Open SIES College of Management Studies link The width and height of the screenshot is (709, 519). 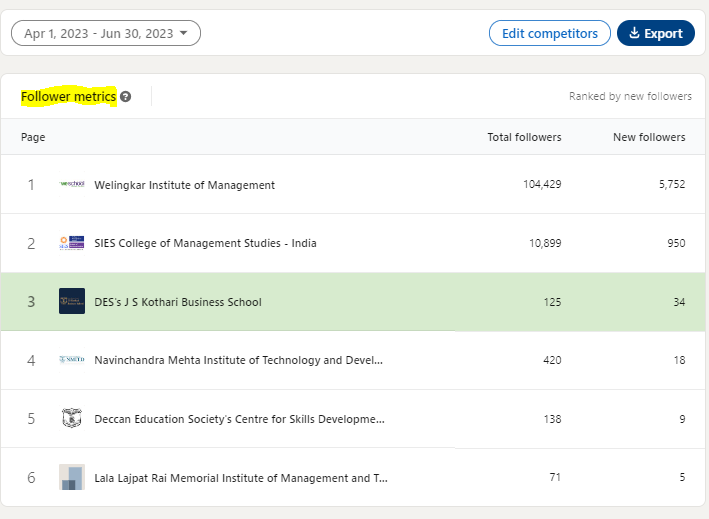205,243
